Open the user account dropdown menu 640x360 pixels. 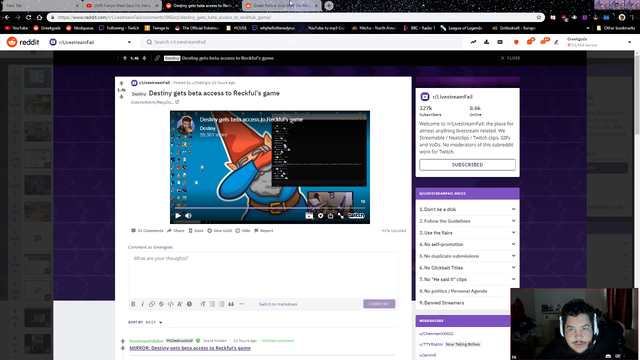pyautogui.click(x=599, y=42)
